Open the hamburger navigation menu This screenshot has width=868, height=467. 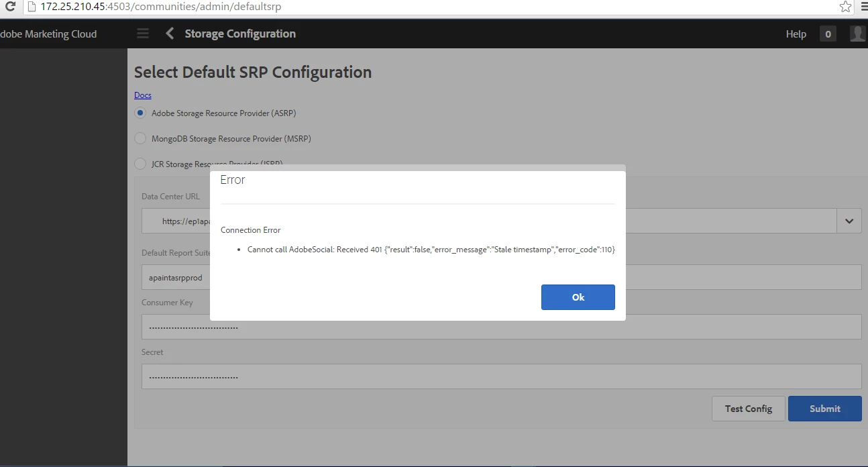[x=143, y=34]
